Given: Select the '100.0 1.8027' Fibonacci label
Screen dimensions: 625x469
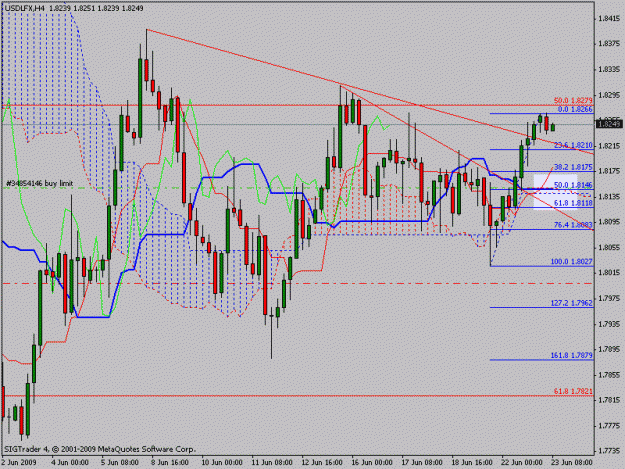Looking at the screenshot, I should point(572,262).
